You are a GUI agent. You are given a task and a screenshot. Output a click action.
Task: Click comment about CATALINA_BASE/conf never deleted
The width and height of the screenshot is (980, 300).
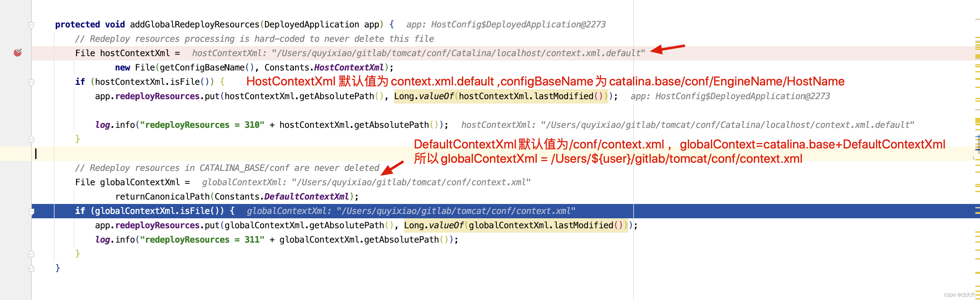(227, 168)
